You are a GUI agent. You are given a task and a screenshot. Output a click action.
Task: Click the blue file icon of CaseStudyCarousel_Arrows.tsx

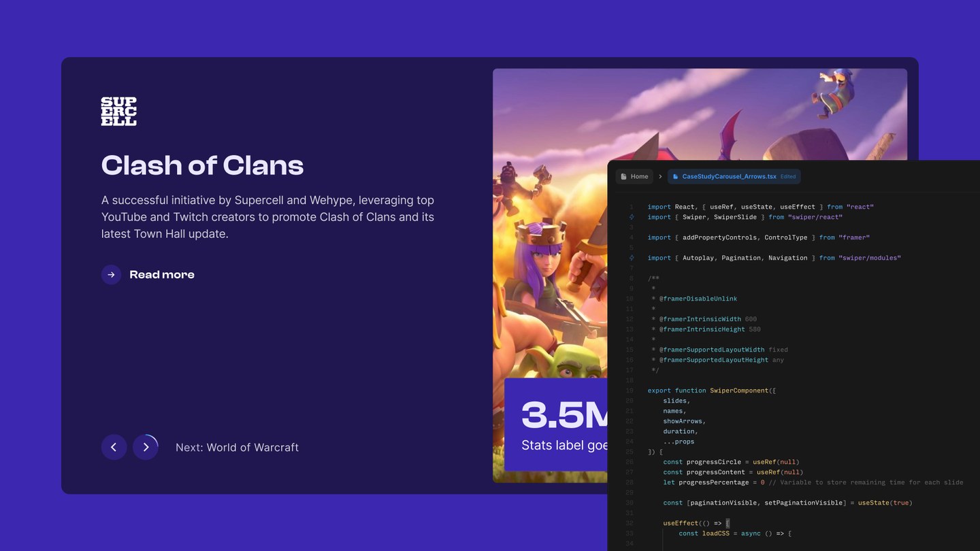675,177
